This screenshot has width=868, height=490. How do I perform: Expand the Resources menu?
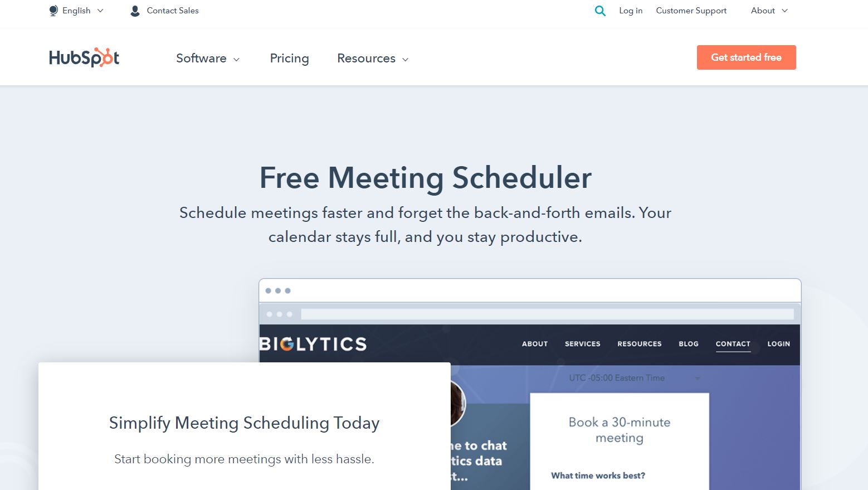point(373,59)
